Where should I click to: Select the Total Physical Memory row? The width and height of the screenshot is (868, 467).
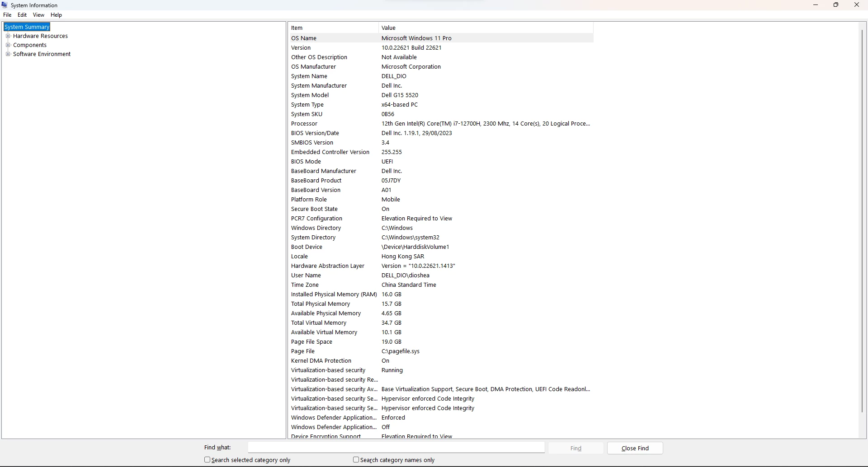click(x=441, y=304)
